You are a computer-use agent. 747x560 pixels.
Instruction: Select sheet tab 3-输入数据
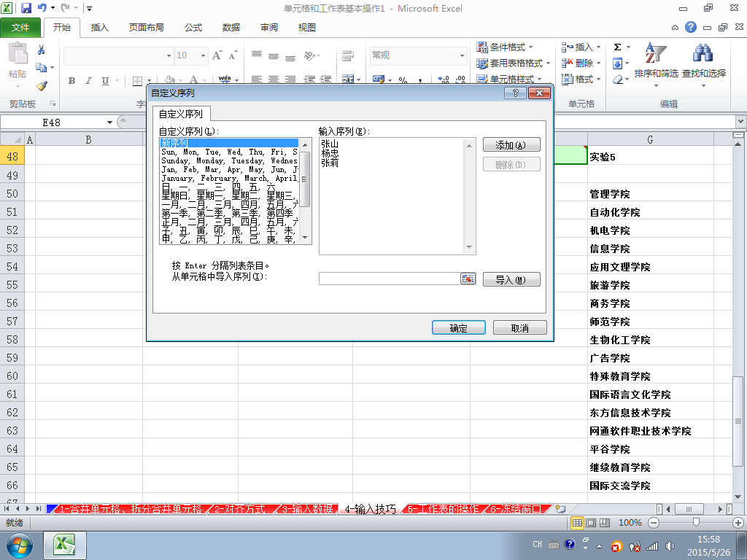307,509
